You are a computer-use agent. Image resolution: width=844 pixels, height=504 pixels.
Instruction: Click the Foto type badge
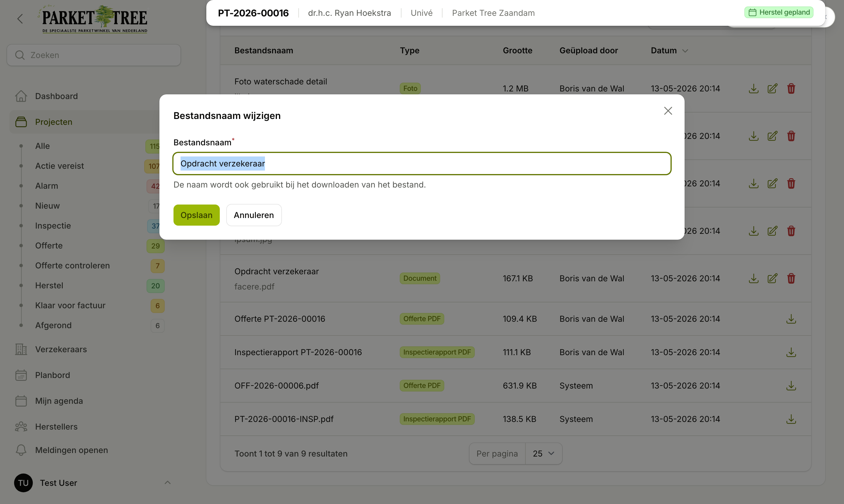coord(410,88)
